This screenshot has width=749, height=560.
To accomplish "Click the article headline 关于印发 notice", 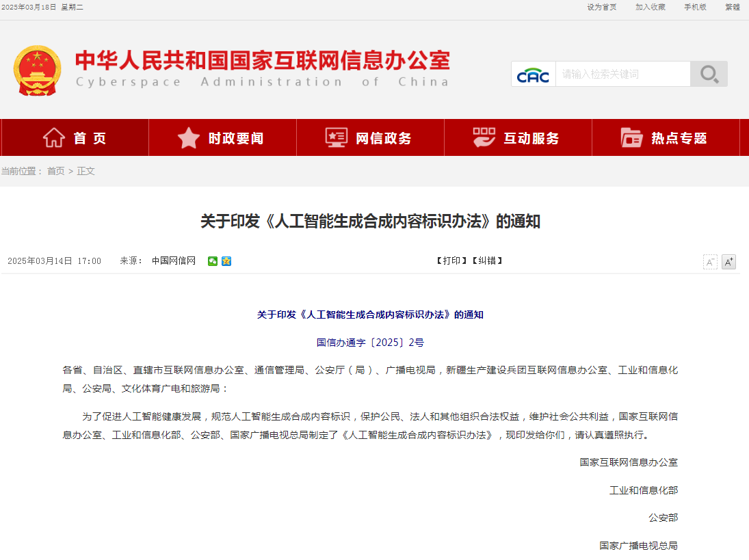I will point(370,222).
